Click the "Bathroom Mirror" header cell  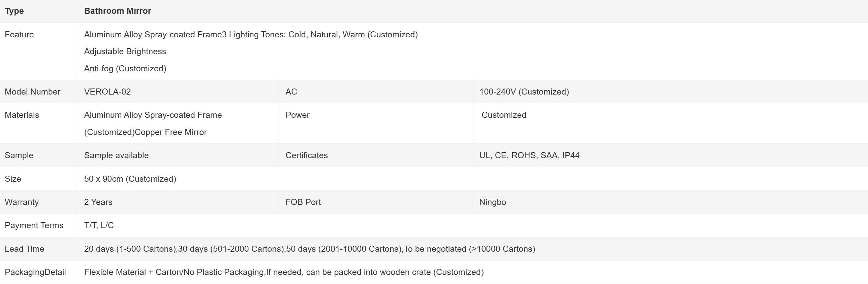pos(118,11)
